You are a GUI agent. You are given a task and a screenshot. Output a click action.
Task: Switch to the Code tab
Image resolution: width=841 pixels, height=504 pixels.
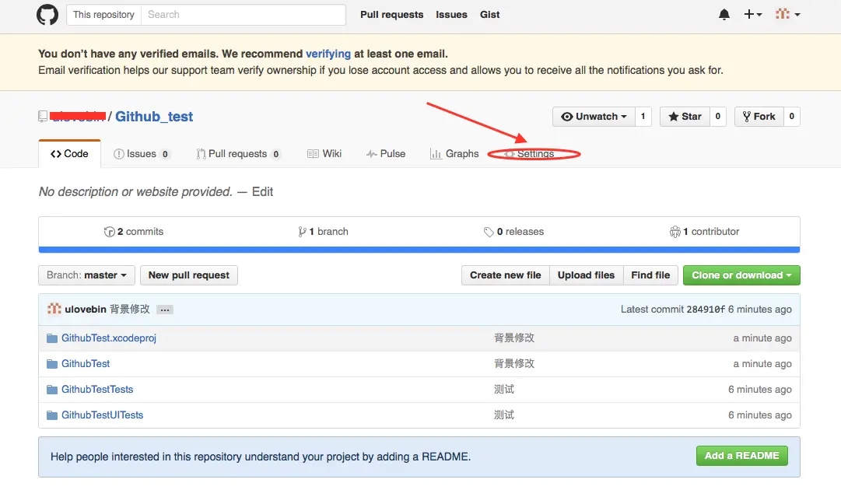[x=70, y=154]
